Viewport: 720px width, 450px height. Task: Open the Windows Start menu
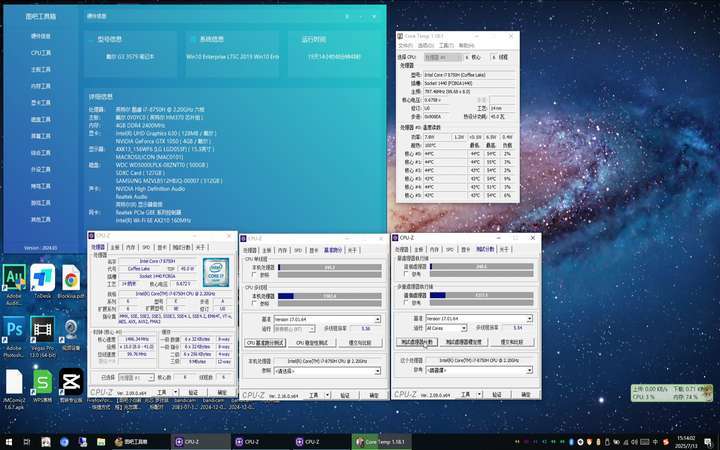point(8,442)
